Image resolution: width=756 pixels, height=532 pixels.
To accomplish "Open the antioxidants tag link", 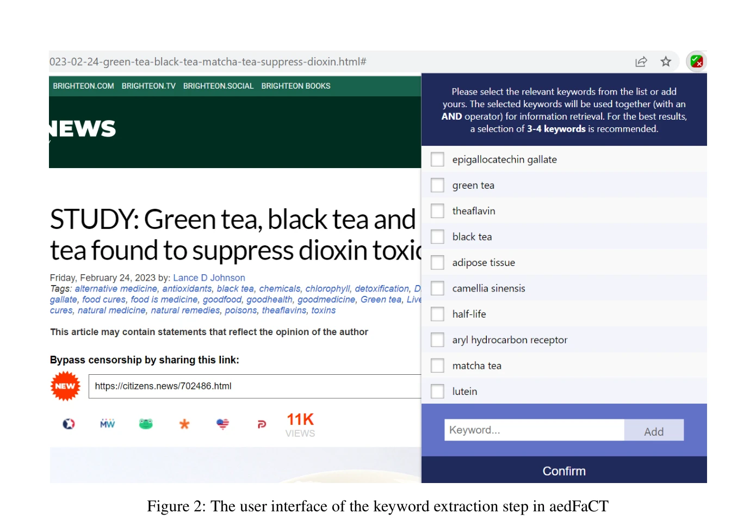I will [x=187, y=289].
